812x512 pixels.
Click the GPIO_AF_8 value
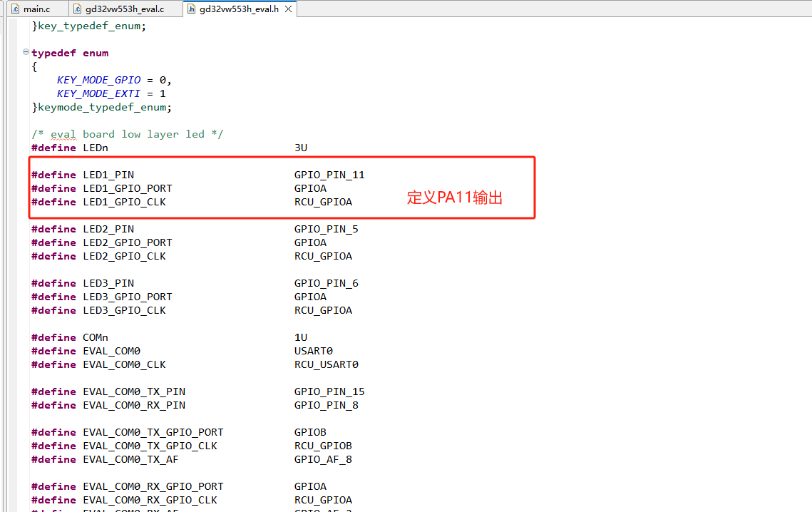click(323, 459)
